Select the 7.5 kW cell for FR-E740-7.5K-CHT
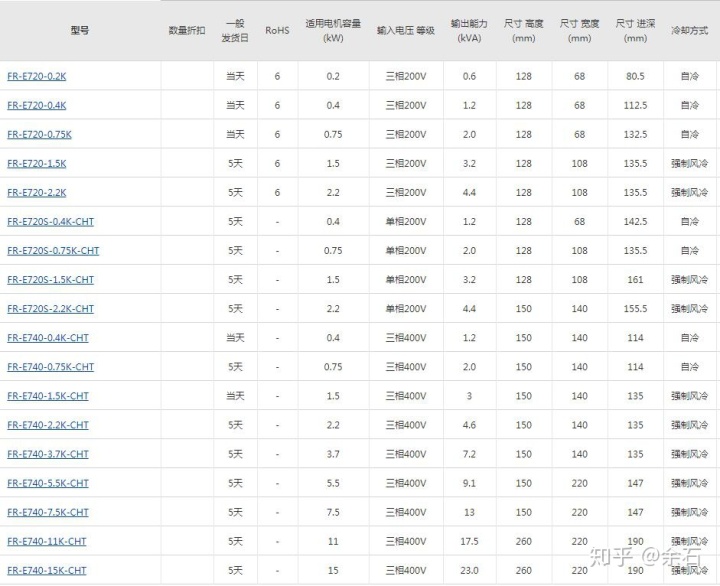Screen dimensions: 720x586 [x=333, y=512]
